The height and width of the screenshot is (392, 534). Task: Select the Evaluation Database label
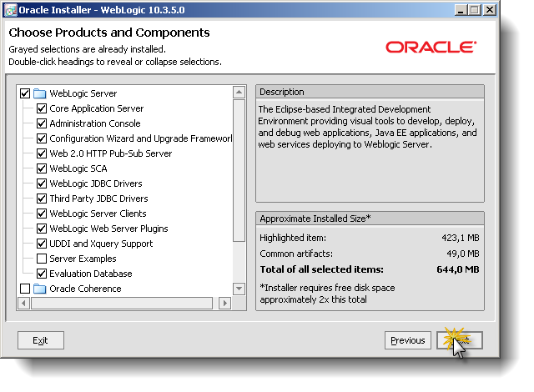pyautogui.click(x=91, y=274)
